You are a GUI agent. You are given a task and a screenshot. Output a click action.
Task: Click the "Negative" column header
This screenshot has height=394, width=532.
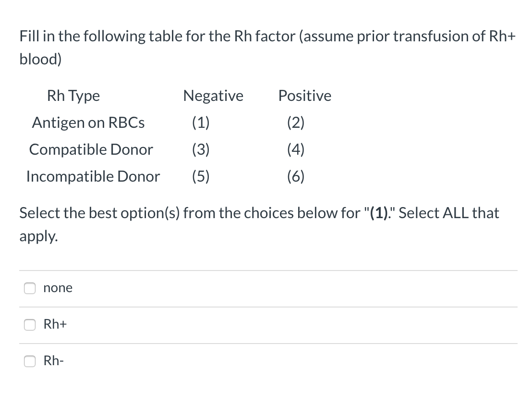213,96
